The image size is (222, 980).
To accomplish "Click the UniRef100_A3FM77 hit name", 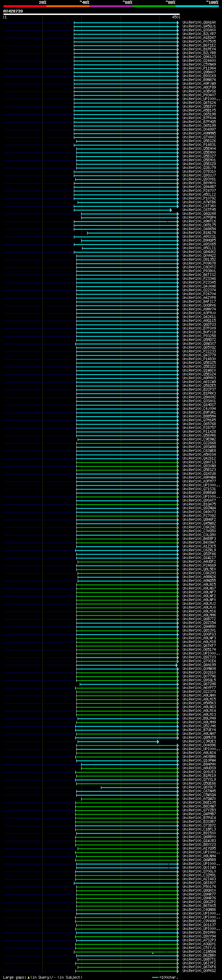I will tap(199, 481).
